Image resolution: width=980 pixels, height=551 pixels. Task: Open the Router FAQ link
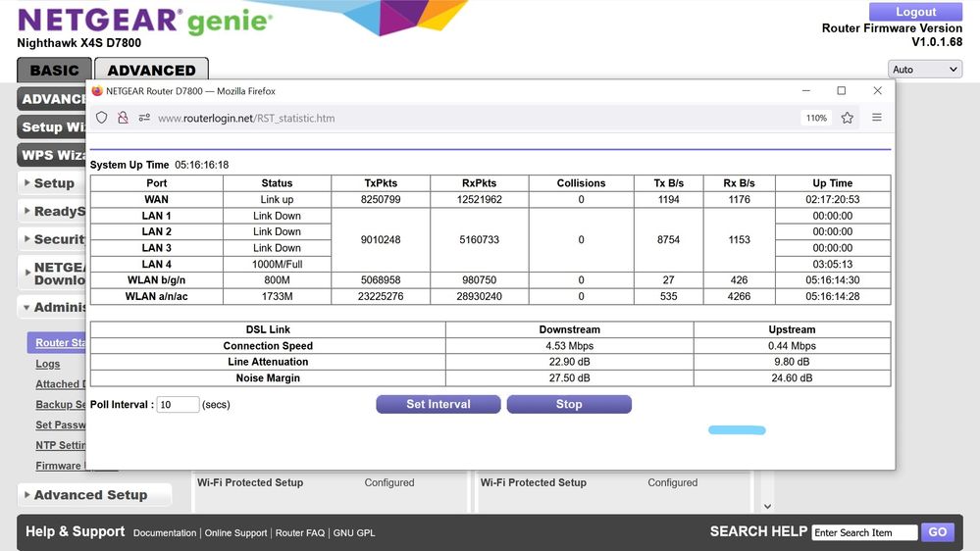299,533
